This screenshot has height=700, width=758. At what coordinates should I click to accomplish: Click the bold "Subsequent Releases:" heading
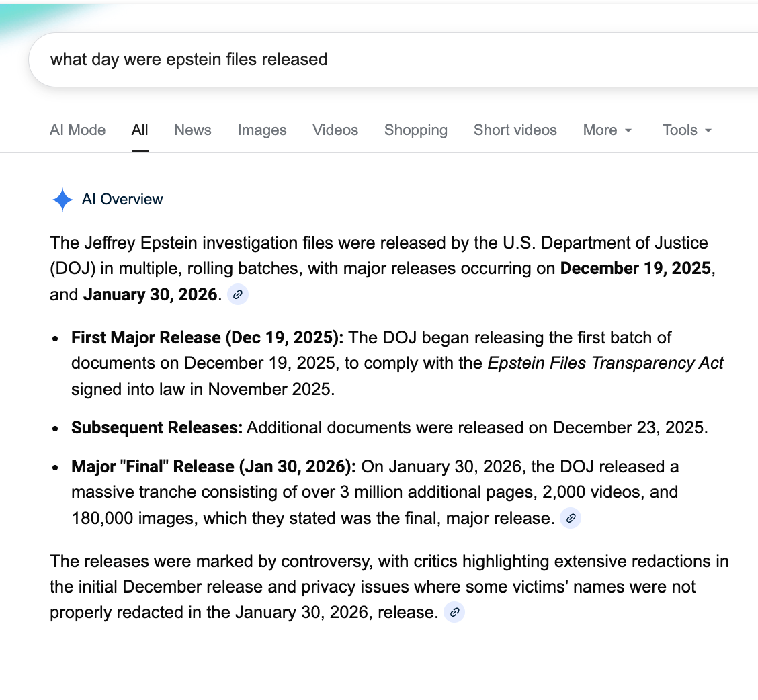pyautogui.click(x=157, y=427)
